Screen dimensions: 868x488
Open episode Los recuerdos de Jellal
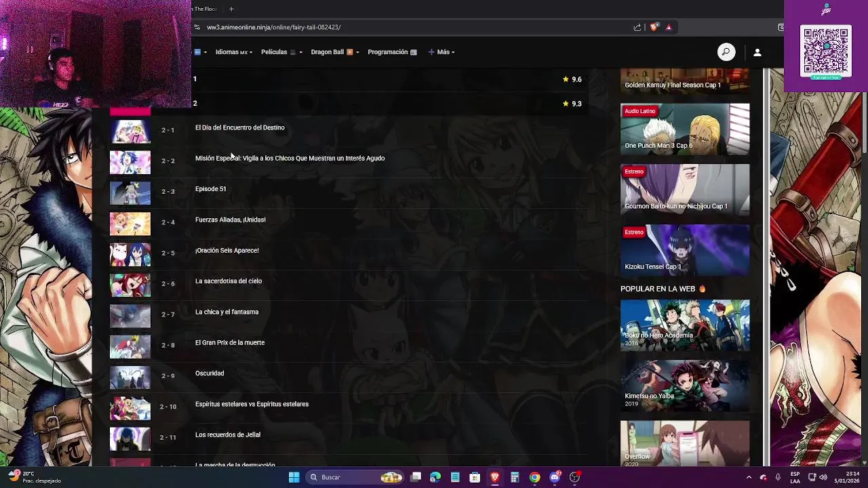pos(227,434)
